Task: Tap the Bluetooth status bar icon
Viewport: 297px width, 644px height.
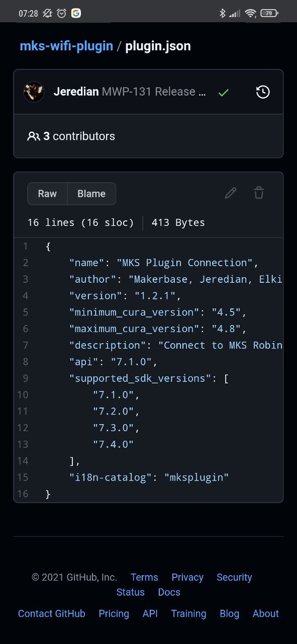Action: point(222,14)
